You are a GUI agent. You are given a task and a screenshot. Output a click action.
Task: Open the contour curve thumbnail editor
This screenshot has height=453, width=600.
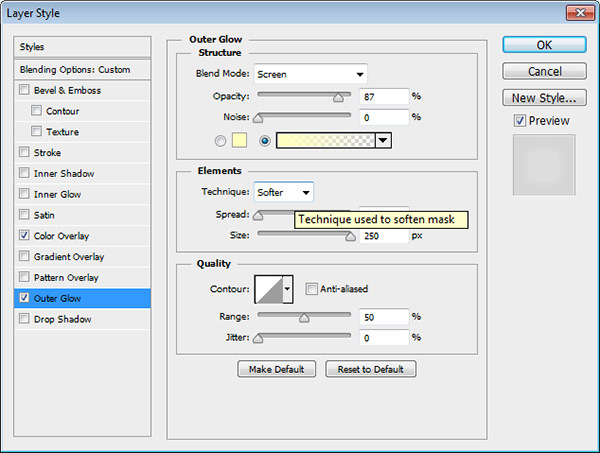(268, 290)
